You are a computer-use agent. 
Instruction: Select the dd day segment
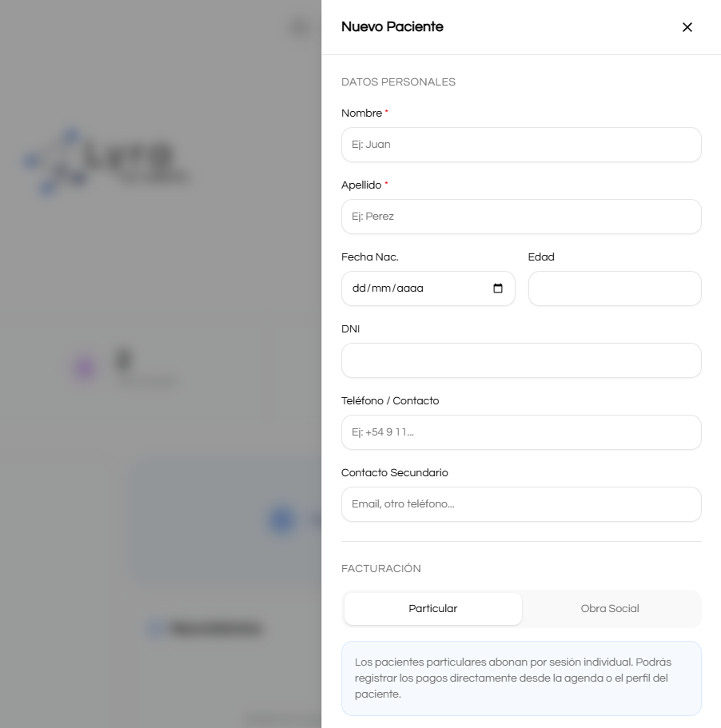[358, 288]
